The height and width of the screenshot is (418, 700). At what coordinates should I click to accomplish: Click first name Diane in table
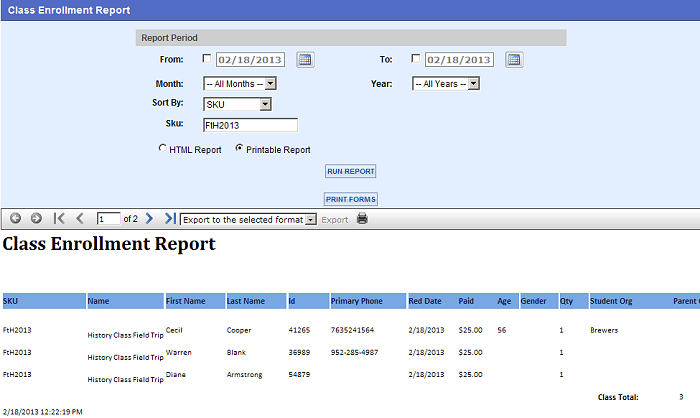pyautogui.click(x=175, y=375)
